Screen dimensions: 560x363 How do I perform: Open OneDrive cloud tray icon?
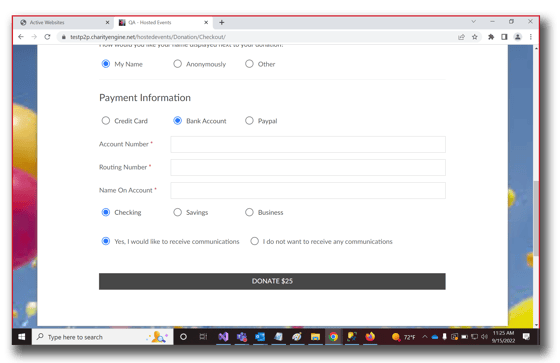pyautogui.click(x=435, y=337)
